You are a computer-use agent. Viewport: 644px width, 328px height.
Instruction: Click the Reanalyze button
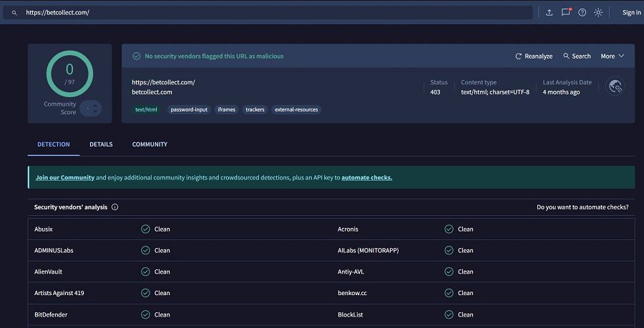pyautogui.click(x=534, y=56)
